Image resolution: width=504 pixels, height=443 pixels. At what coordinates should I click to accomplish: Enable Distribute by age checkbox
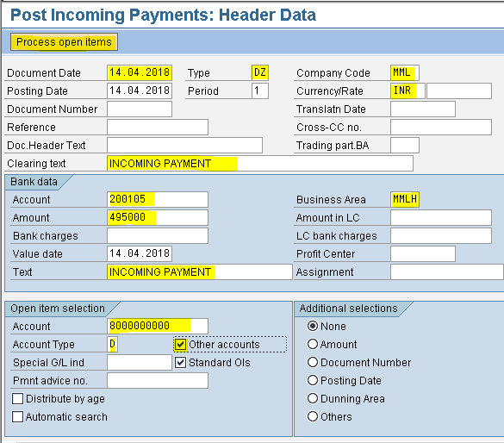(x=18, y=399)
